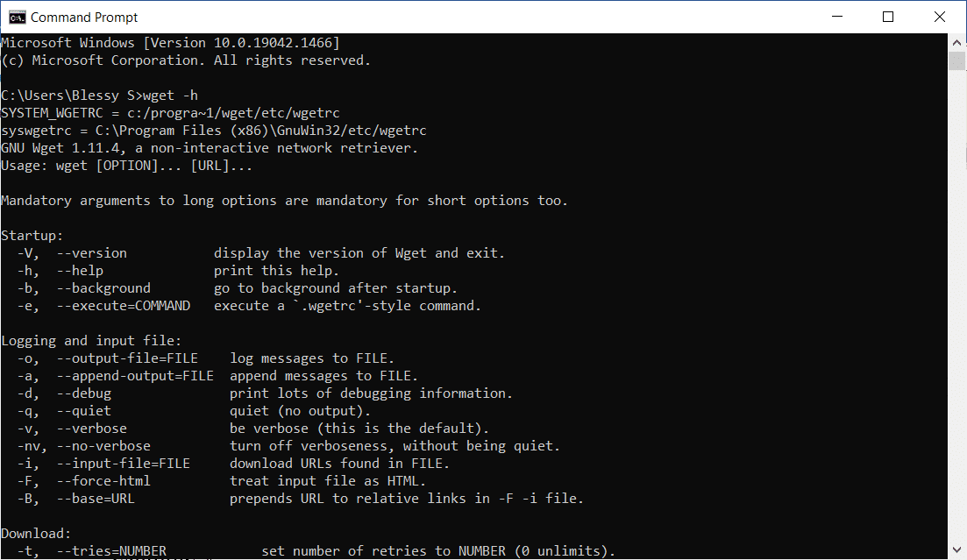
Task: Click the '--execute=COMMAND' option text
Action: click(124, 306)
